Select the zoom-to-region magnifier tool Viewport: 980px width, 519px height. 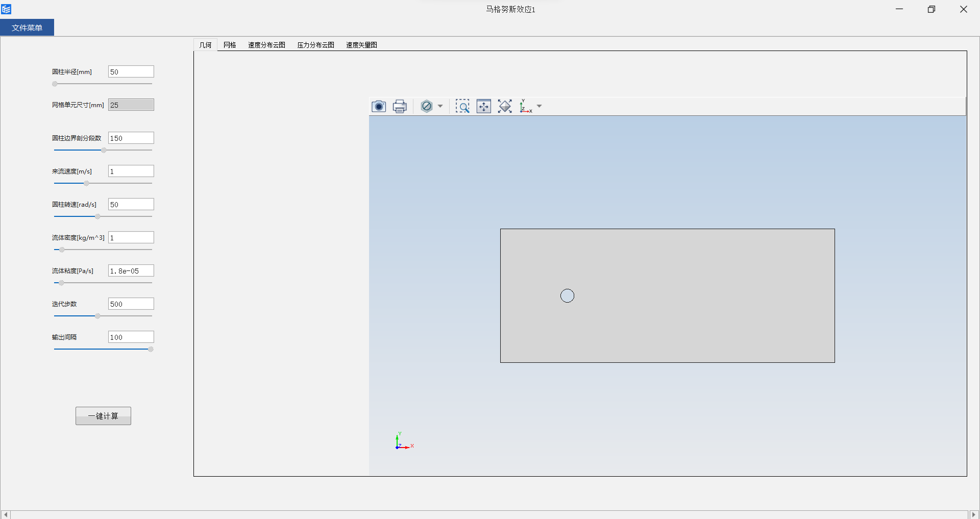click(462, 106)
